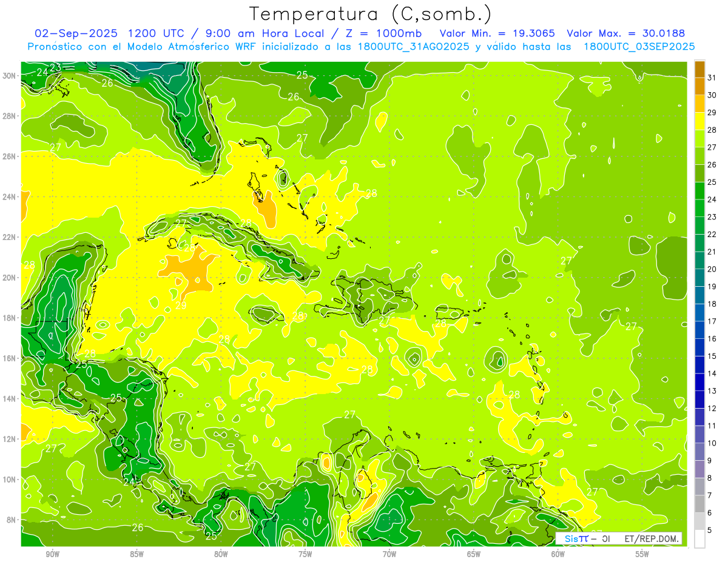The image size is (728, 562).
Task: Click the "Temperatura (C,somb.)" map title
Action: [371, 15]
